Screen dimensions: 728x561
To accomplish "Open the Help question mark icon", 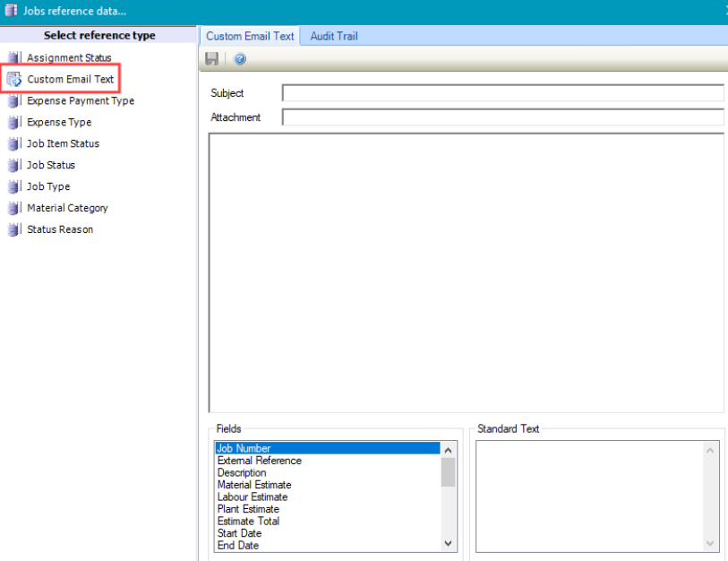I will pos(240,59).
